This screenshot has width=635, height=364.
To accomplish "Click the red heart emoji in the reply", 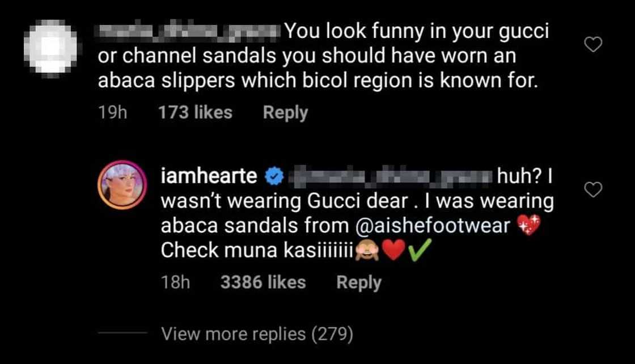I will tap(393, 251).
